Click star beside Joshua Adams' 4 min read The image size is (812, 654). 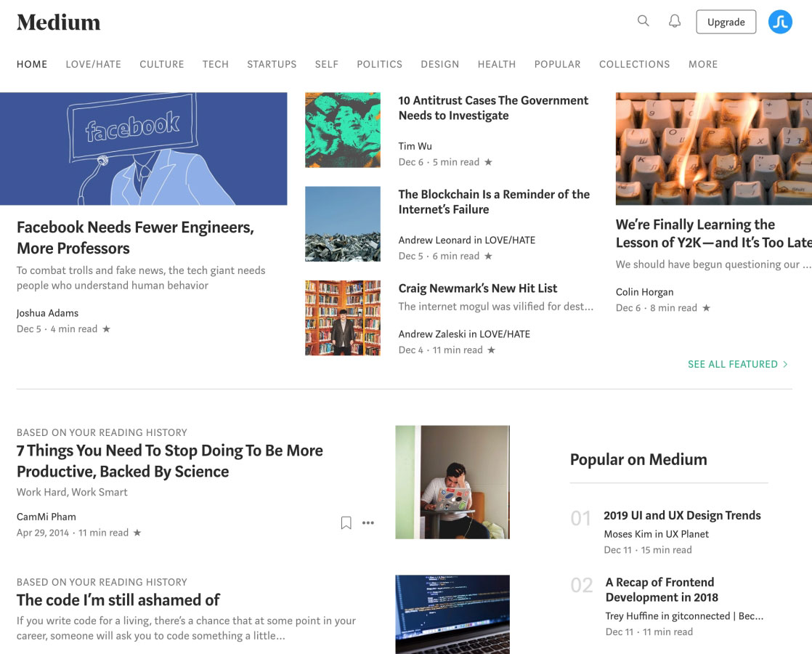[x=106, y=328]
